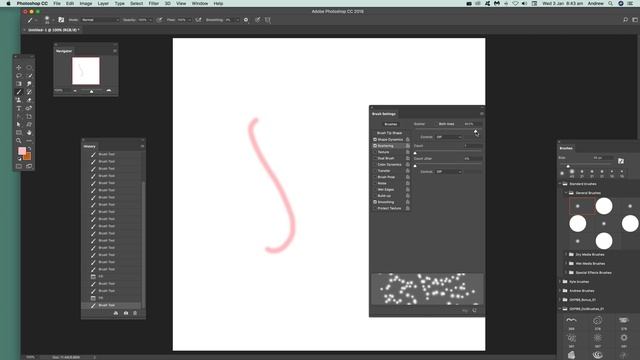Image resolution: width=640 pixels, height=360 pixels.
Task: Open the Apple menu
Action: point(8,3)
